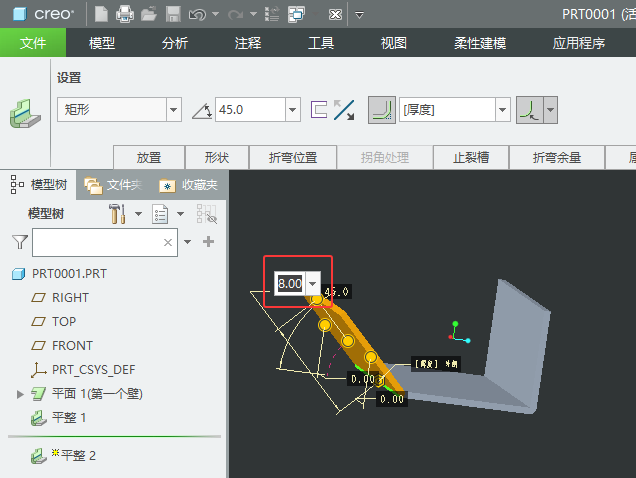Click the 45.0 angle input field
Screen dimensions: 636x478
tap(250, 110)
